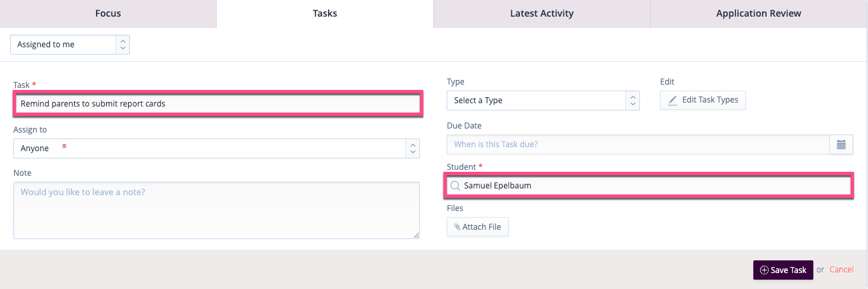Click the Due Date text field
The width and height of the screenshot is (868, 289).
point(638,144)
